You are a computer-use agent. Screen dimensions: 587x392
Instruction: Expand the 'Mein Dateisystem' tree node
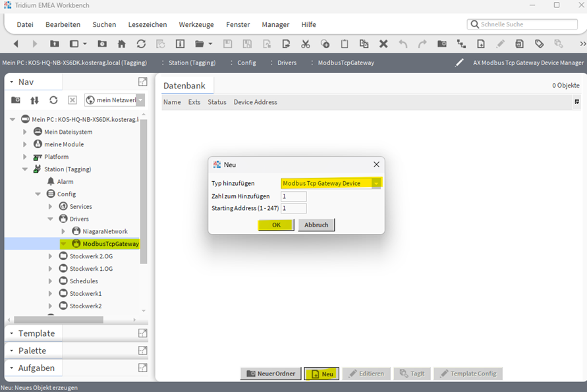25,132
